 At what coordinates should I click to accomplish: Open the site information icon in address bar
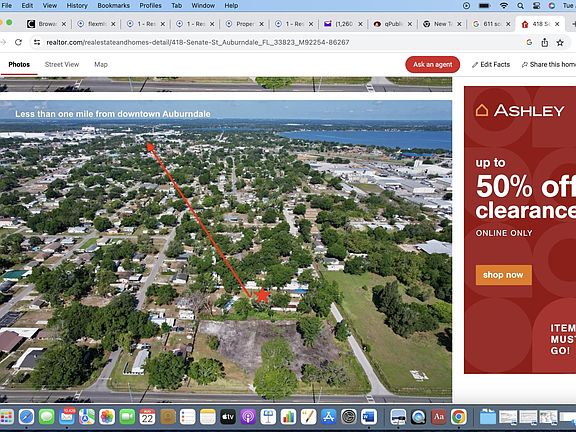click(37, 42)
